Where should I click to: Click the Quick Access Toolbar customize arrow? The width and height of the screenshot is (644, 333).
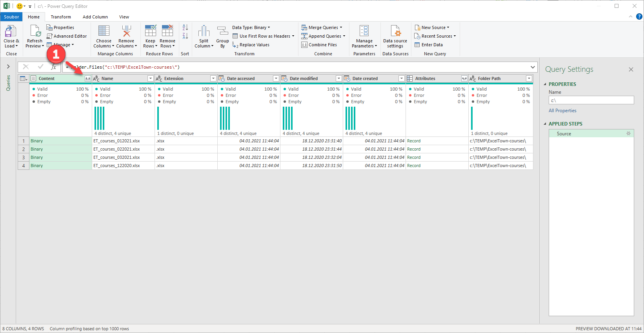[x=30, y=7]
